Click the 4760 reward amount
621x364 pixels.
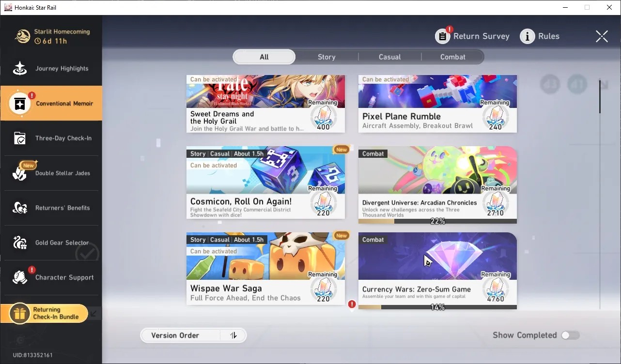[x=495, y=299]
